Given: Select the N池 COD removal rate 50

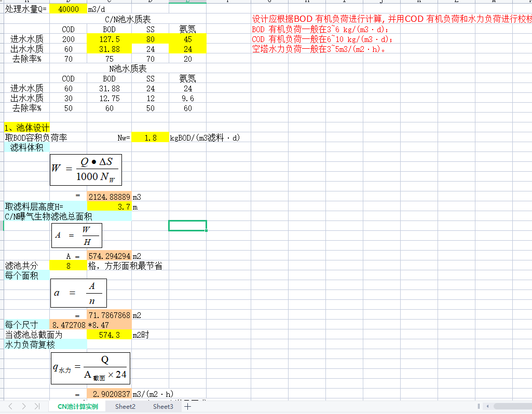Looking at the screenshot, I should [x=68, y=108].
